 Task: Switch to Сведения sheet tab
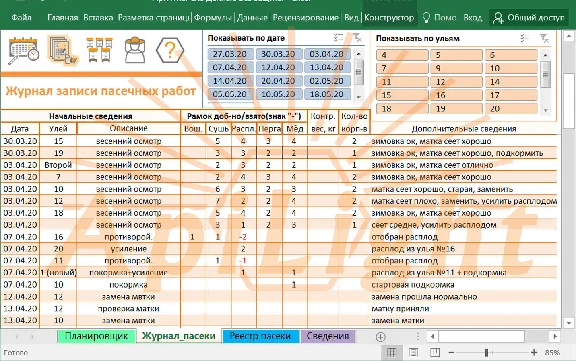coord(328,336)
